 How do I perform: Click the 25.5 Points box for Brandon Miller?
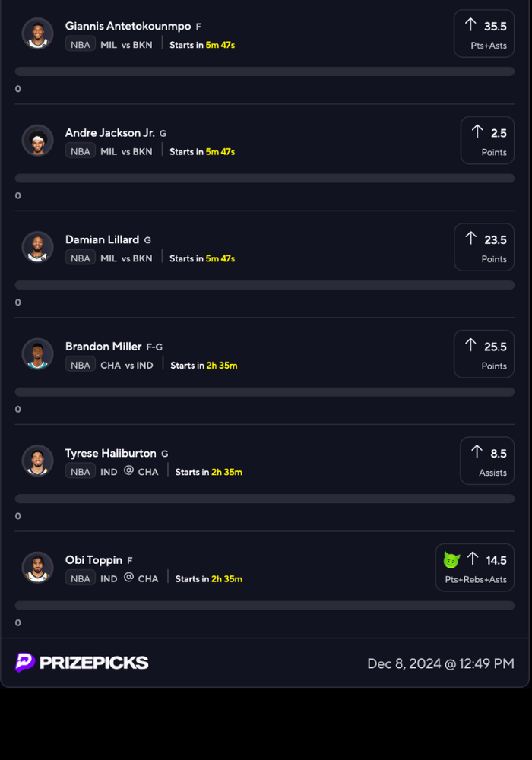pos(484,354)
